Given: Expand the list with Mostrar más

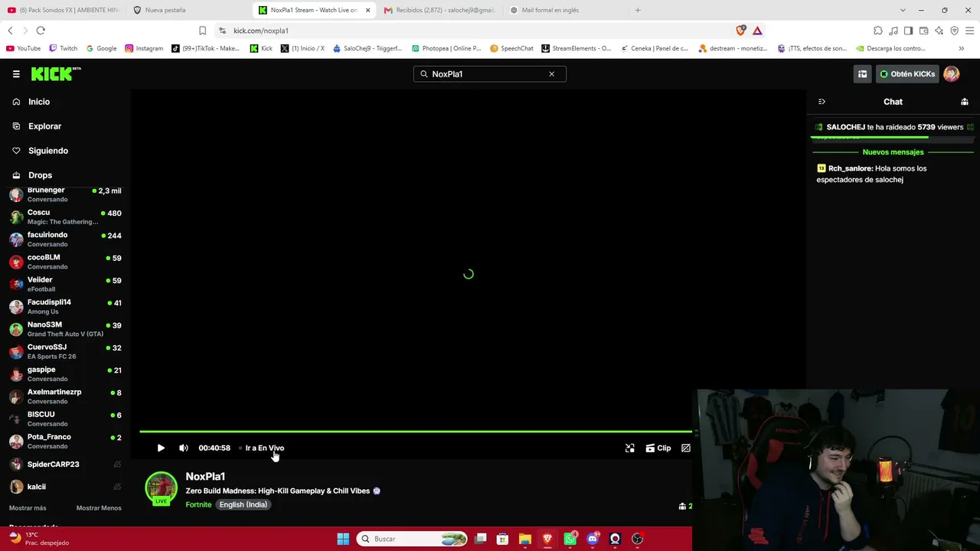Looking at the screenshot, I should click(x=28, y=508).
